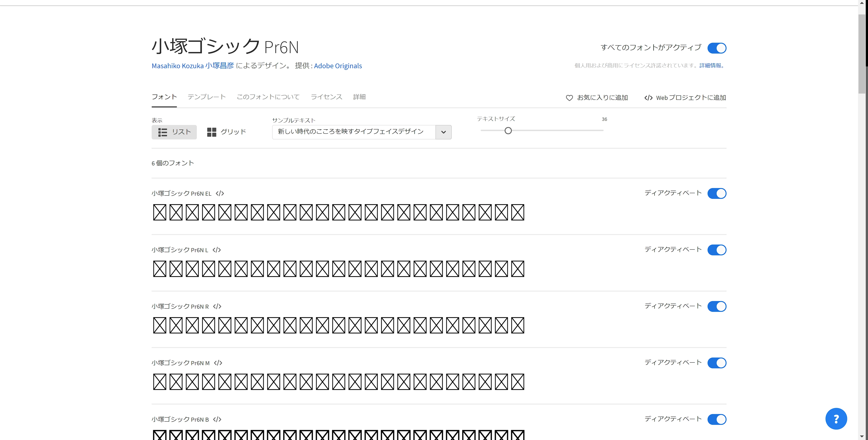868x440 pixels.
Task: Click the web code icon beside Pr6N M
Action: 218,363
